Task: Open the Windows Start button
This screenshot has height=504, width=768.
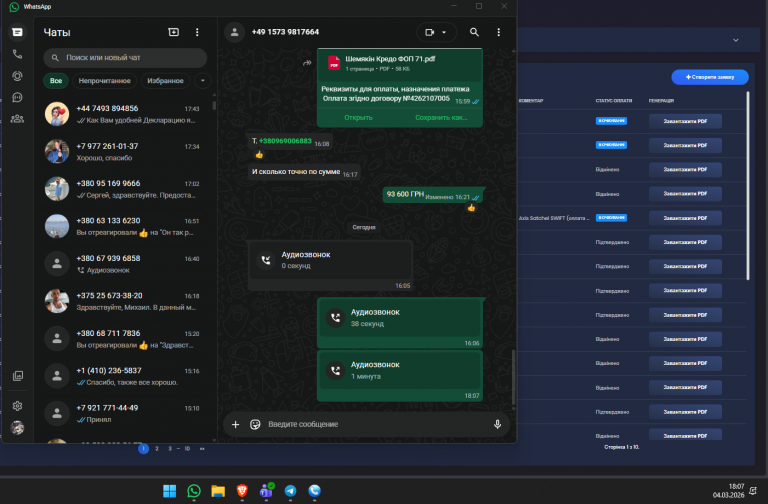Action: 169,491
